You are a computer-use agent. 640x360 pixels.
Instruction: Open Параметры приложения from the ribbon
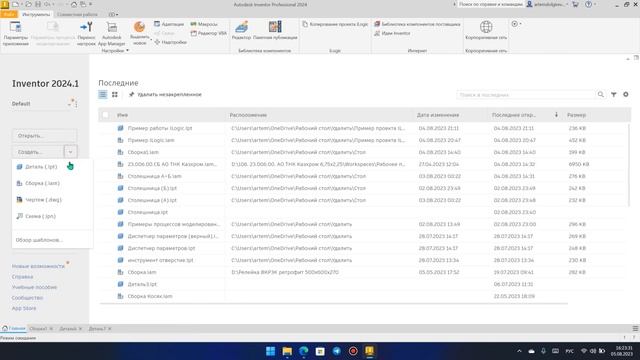pos(16,33)
